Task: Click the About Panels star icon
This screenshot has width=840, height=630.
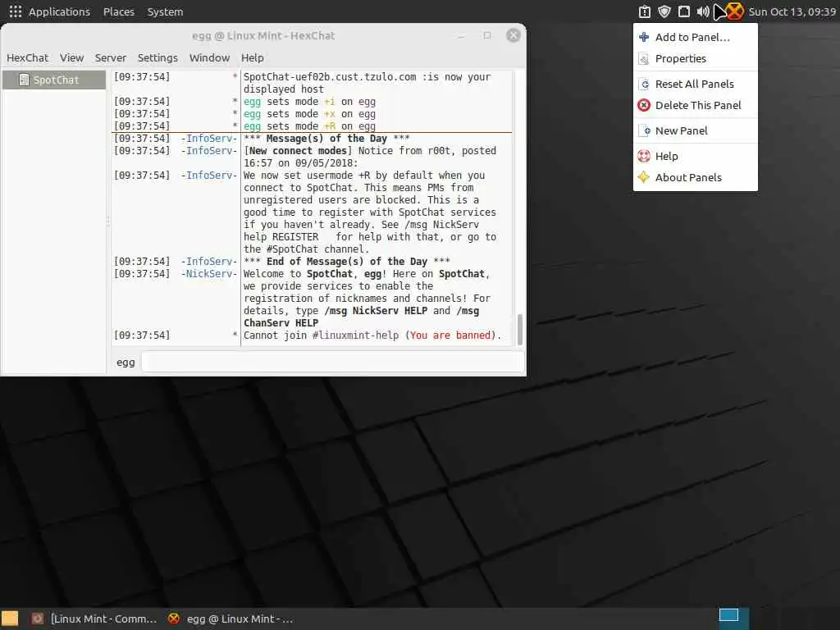Action: (x=644, y=177)
